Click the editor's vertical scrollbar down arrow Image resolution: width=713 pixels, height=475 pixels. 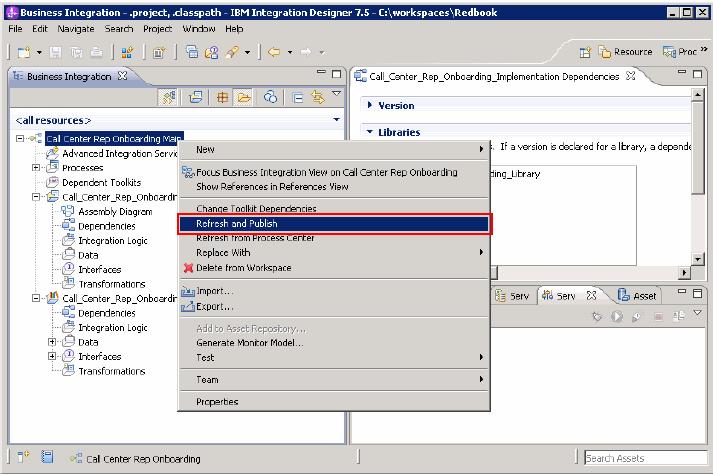[697, 259]
